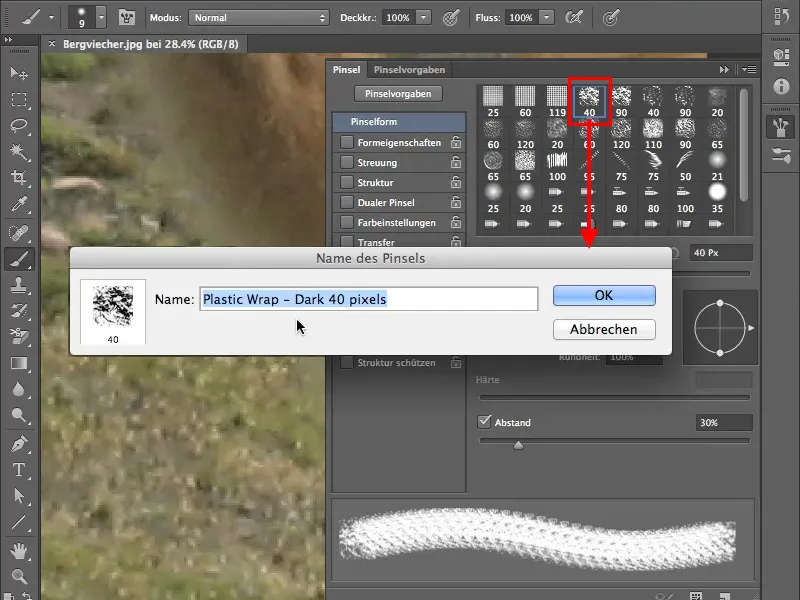Select the Blur tool
The height and width of the screenshot is (600, 800).
click(x=19, y=389)
